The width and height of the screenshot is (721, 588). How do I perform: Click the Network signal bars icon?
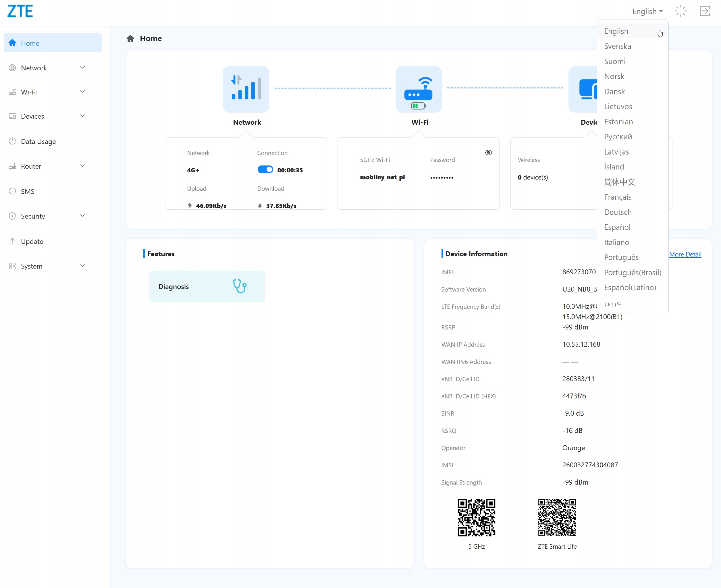246,89
